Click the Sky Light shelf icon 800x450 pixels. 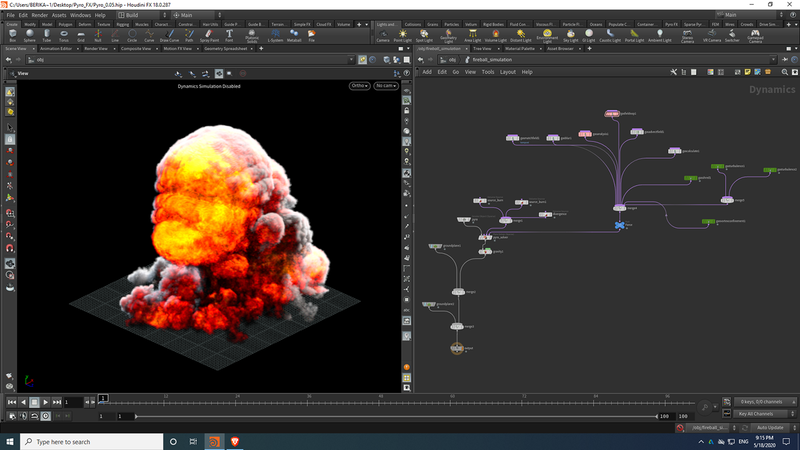pos(571,35)
